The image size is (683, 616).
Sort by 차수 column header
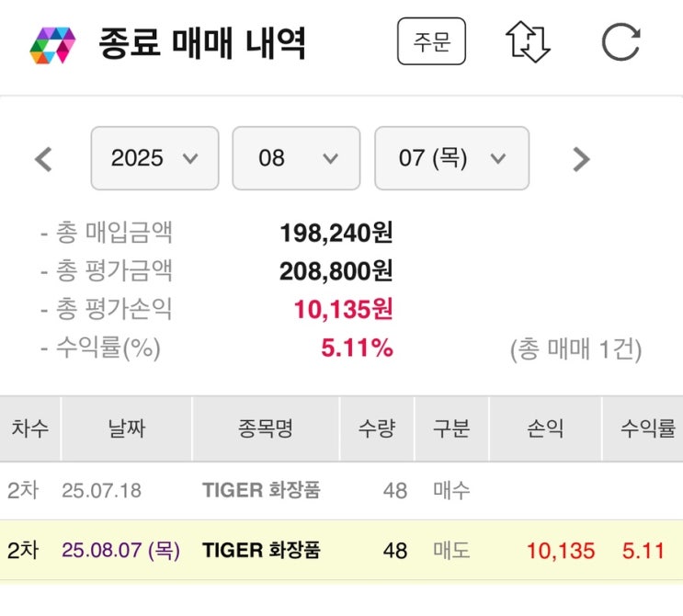pyautogui.click(x=30, y=428)
